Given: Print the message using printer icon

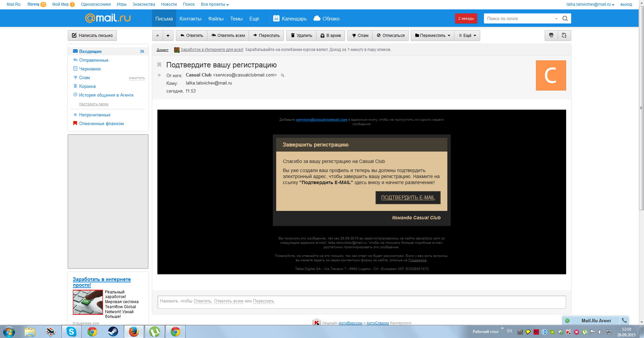Looking at the screenshot, I should tap(551, 36).
